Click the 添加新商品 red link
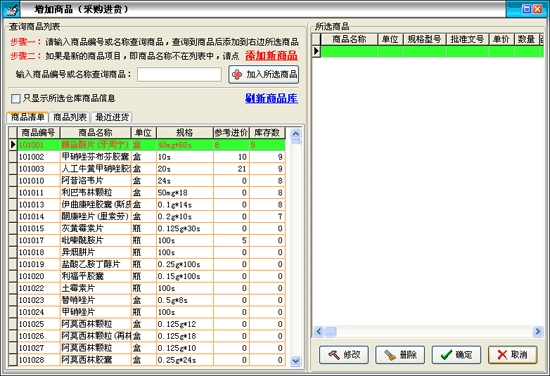This screenshot has width=550, height=376. point(271,55)
